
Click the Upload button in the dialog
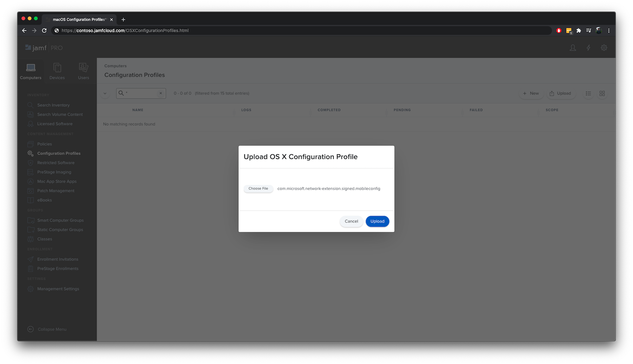(x=377, y=221)
